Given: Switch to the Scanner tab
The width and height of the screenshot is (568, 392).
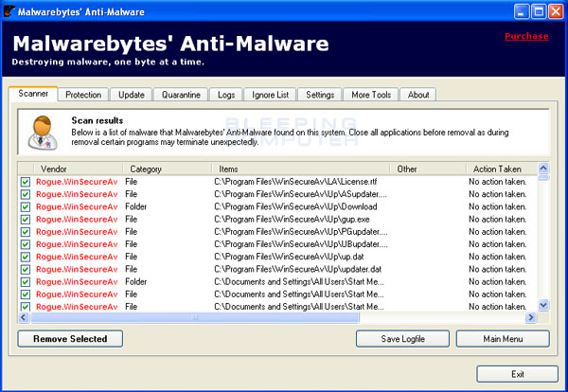Looking at the screenshot, I should pos(33,94).
